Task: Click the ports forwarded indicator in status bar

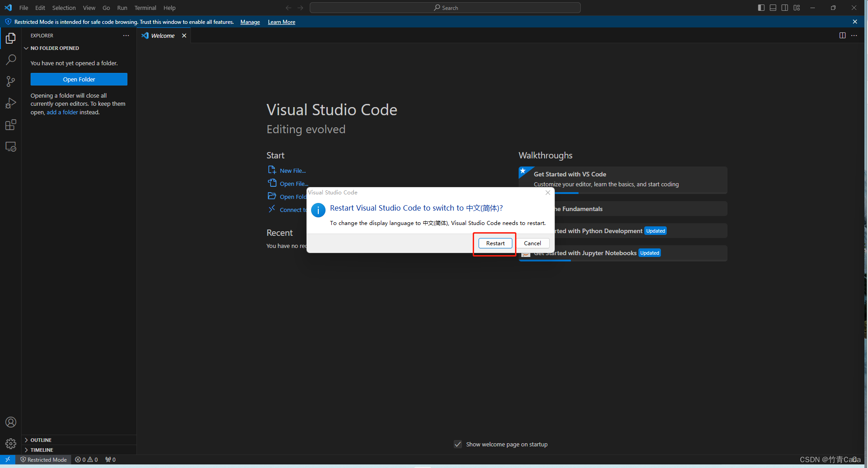Action: click(110, 459)
